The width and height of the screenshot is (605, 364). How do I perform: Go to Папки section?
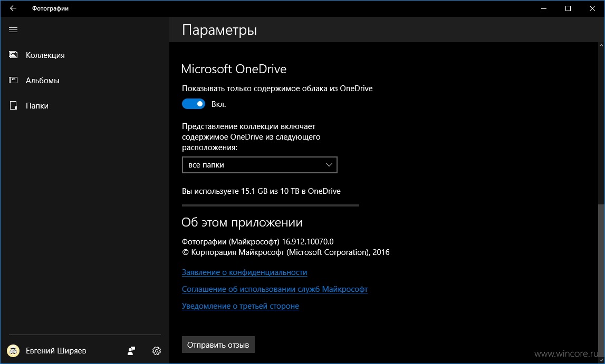(37, 105)
